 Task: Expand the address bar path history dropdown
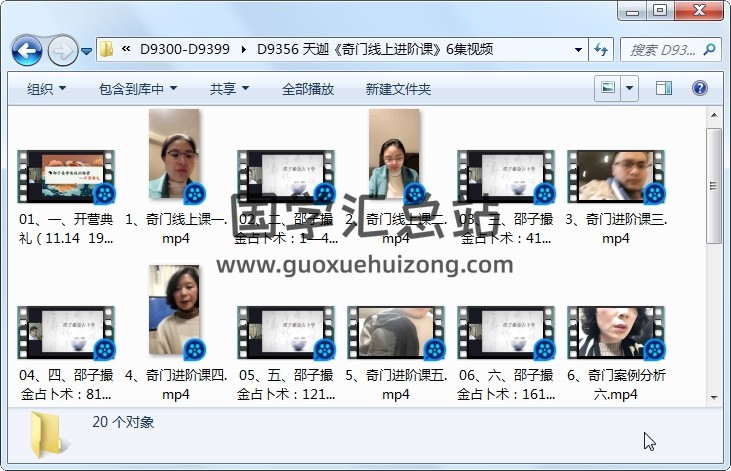[578, 49]
